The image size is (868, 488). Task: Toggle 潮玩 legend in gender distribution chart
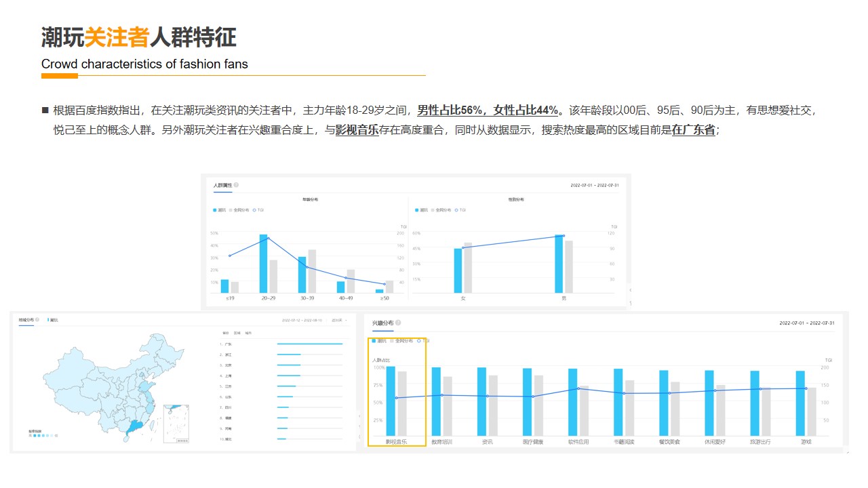pyautogui.click(x=422, y=210)
